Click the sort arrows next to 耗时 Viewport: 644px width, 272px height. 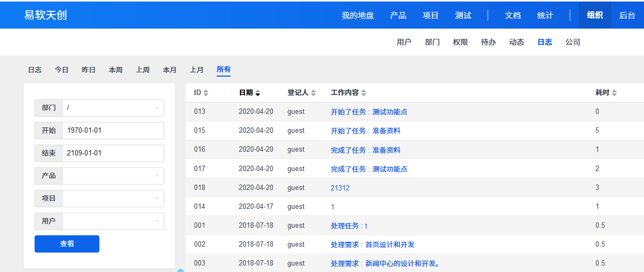pyautogui.click(x=614, y=93)
